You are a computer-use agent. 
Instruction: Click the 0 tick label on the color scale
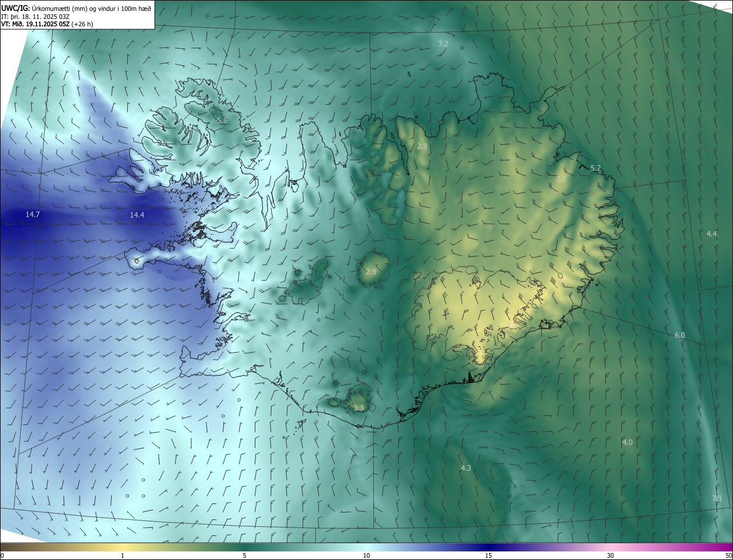[2, 555]
